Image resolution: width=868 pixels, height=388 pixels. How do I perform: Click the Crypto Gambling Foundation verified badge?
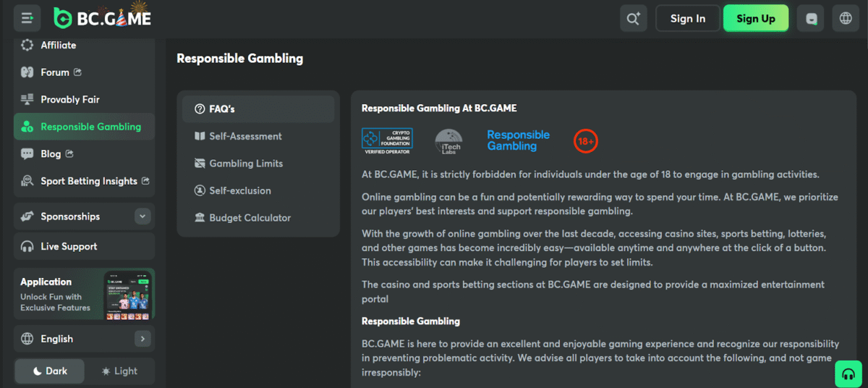pos(387,141)
